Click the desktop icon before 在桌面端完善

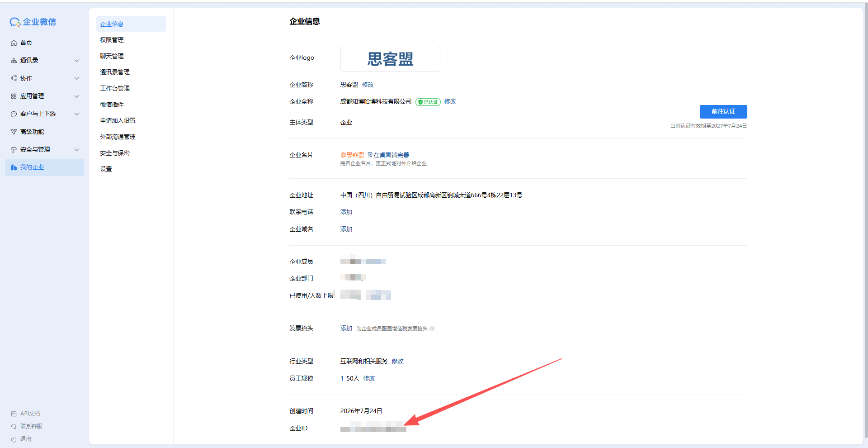(x=370, y=155)
